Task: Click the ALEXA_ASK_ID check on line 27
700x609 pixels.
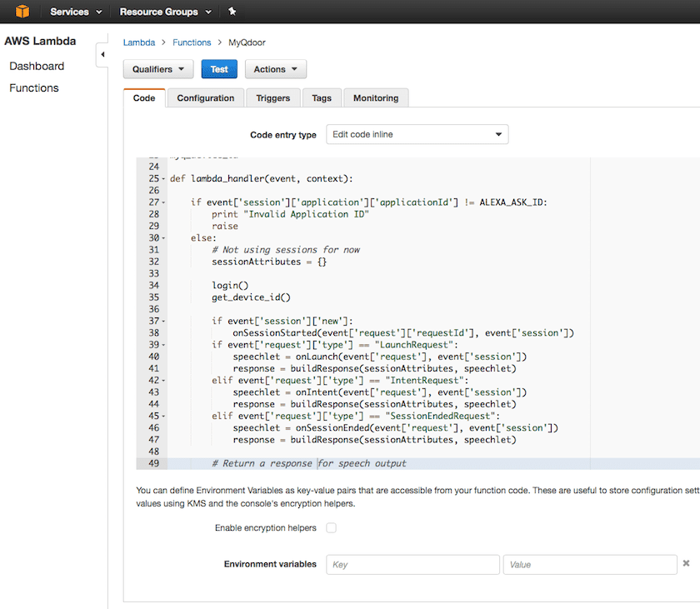Action: pyautogui.click(x=369, y=202)
